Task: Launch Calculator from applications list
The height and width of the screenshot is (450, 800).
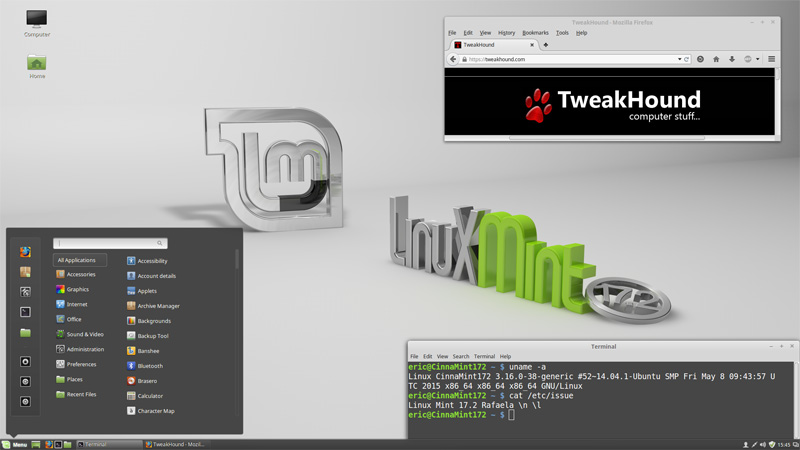Action: (145, 396)
